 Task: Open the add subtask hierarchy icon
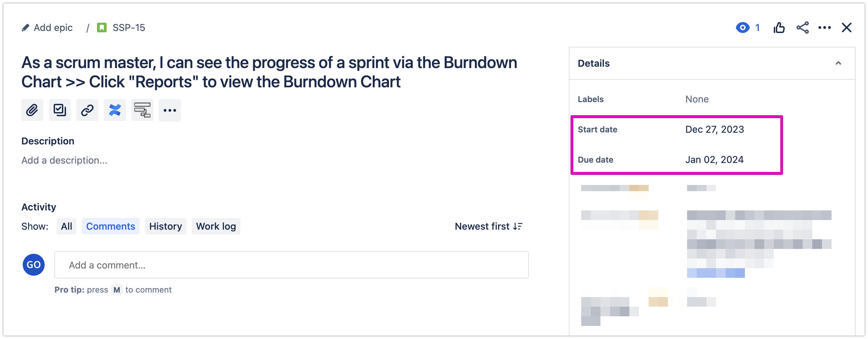pos(142,110)
